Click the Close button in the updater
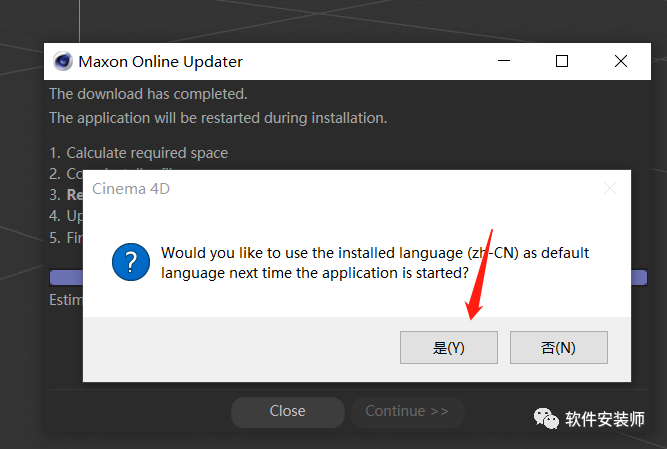The height and width of the screenshot is (449, 667). click(x=288, y=411)
